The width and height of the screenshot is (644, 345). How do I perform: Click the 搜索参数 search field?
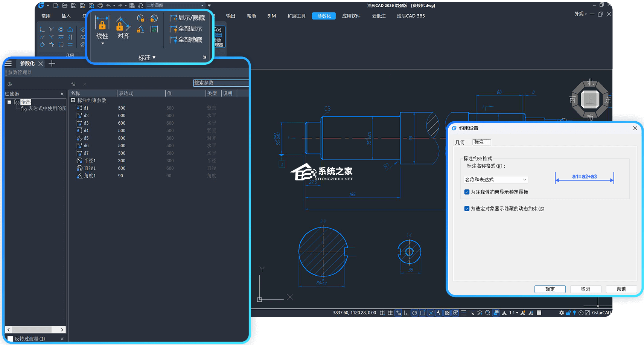pyautogui.click(x=221, y=83)
